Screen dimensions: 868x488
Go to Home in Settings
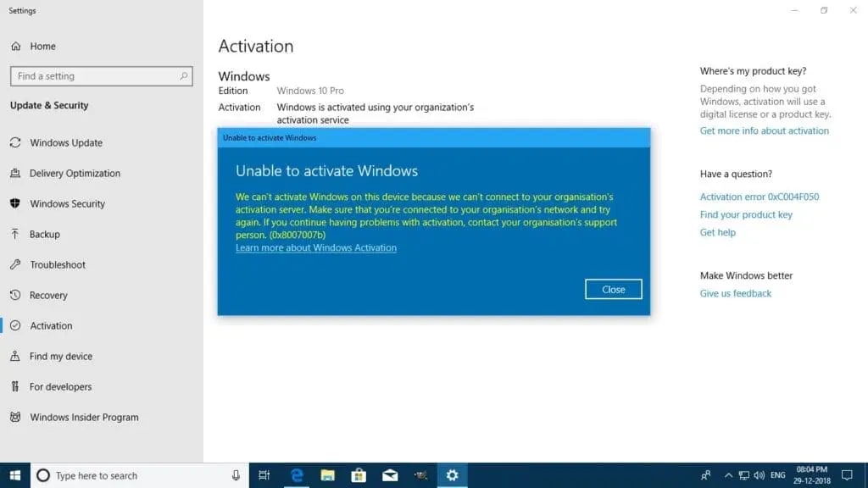click(x=42, y=46)
